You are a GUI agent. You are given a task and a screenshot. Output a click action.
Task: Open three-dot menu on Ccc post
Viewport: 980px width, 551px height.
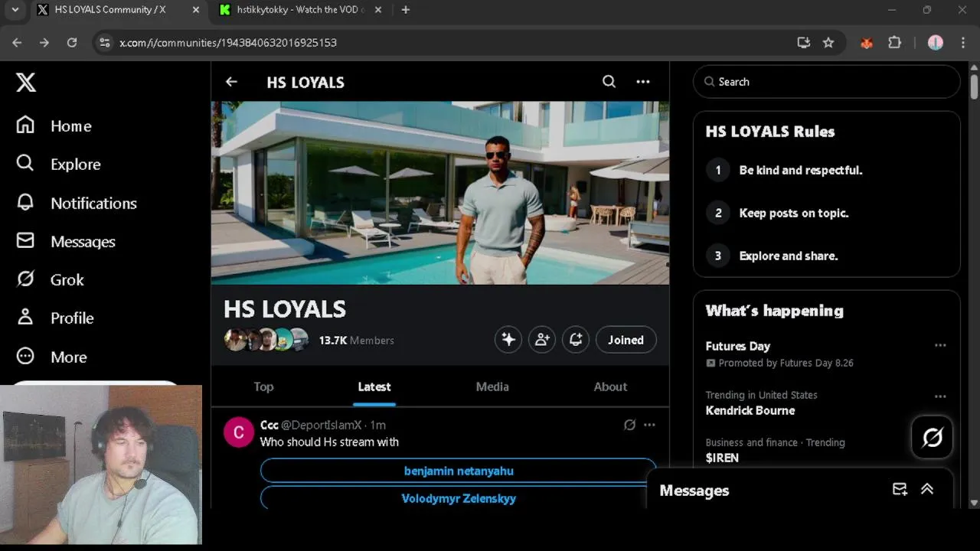pyautogui.click(x=649, y=425)
